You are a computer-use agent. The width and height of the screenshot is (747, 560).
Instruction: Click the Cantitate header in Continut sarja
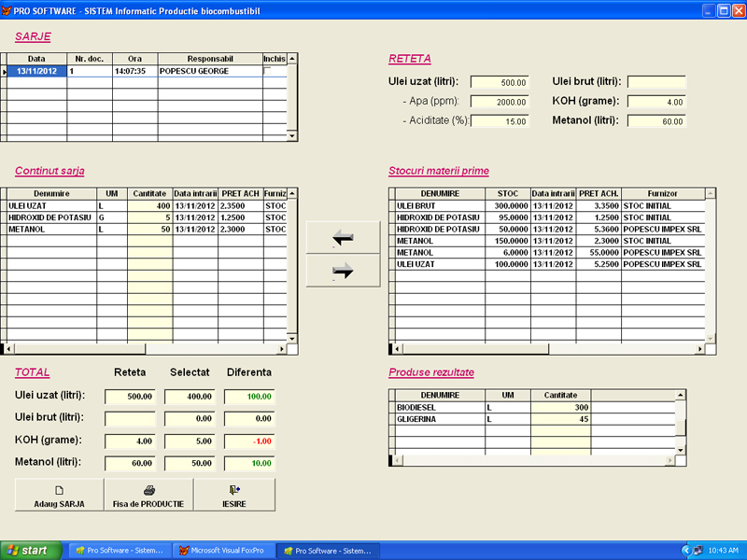coord(149,193)
